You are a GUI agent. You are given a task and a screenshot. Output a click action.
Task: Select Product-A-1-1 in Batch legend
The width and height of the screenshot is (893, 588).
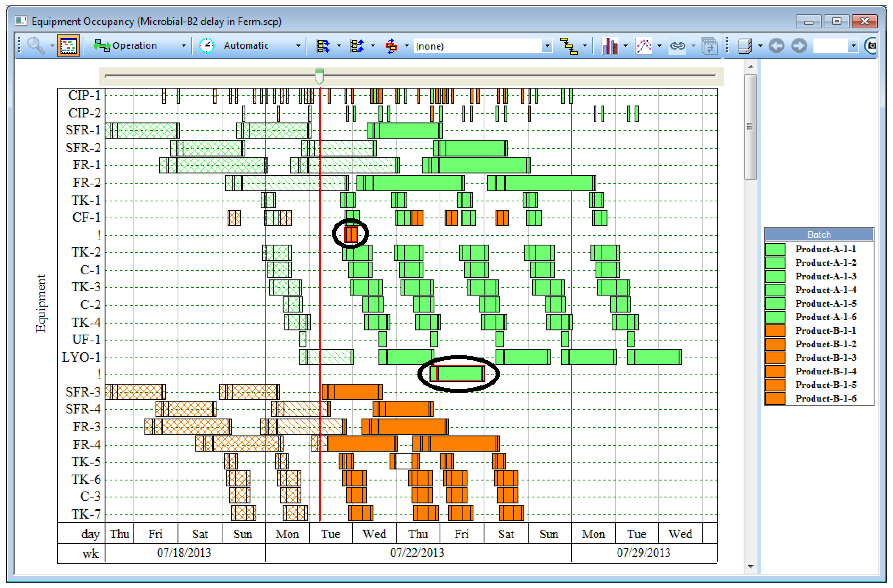click(825, 249)
